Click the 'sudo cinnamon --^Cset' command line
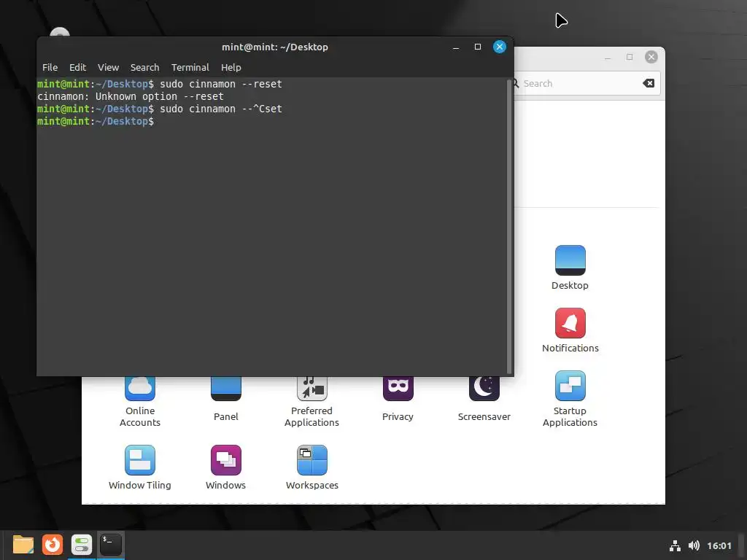 (x=160, y=109)
